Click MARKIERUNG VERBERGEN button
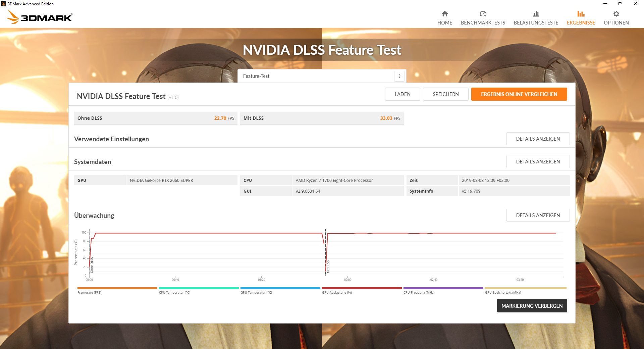 click(532, 306)
